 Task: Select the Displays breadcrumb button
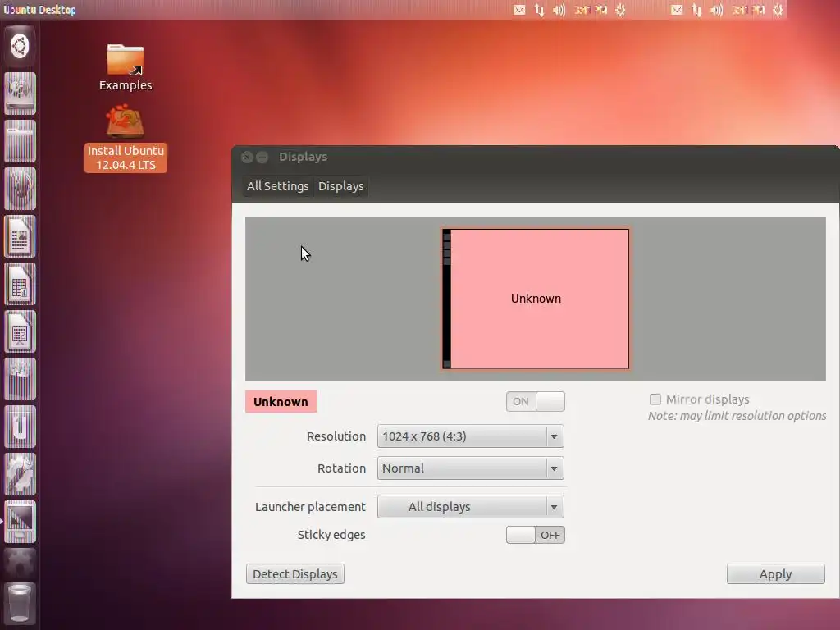[x=340, y=186]
